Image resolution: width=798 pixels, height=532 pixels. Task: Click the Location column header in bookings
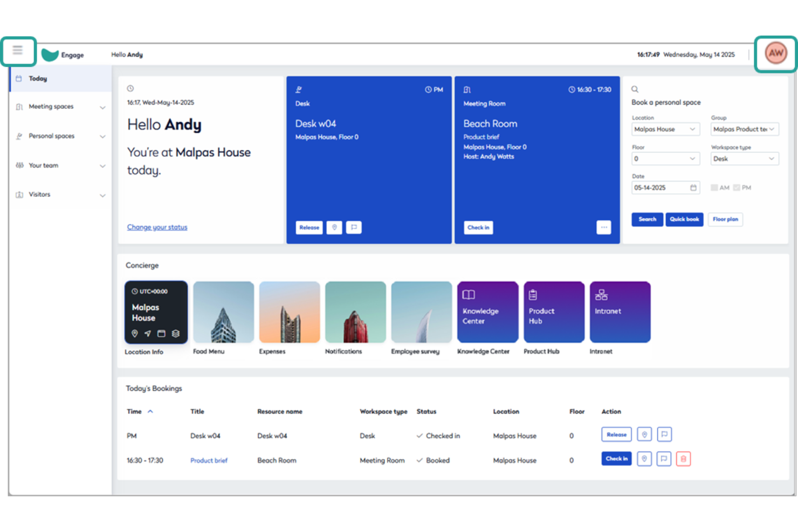[x=506, y=412]
